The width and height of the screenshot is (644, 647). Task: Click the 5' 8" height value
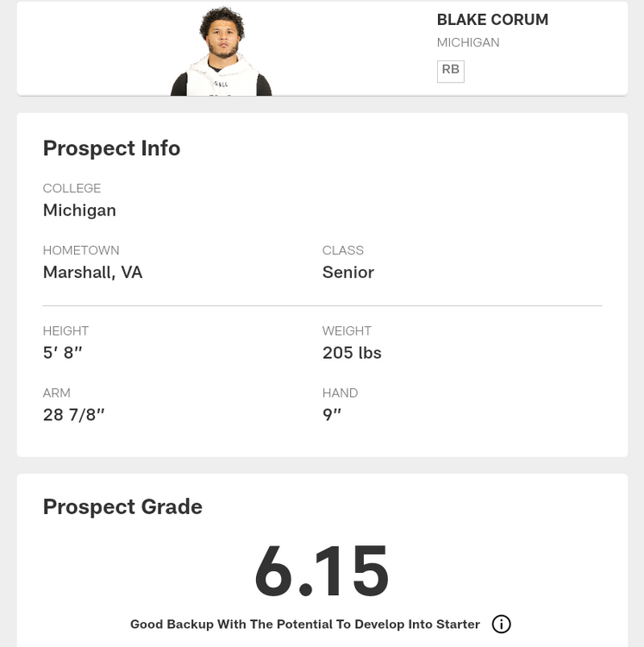point(62,353)
